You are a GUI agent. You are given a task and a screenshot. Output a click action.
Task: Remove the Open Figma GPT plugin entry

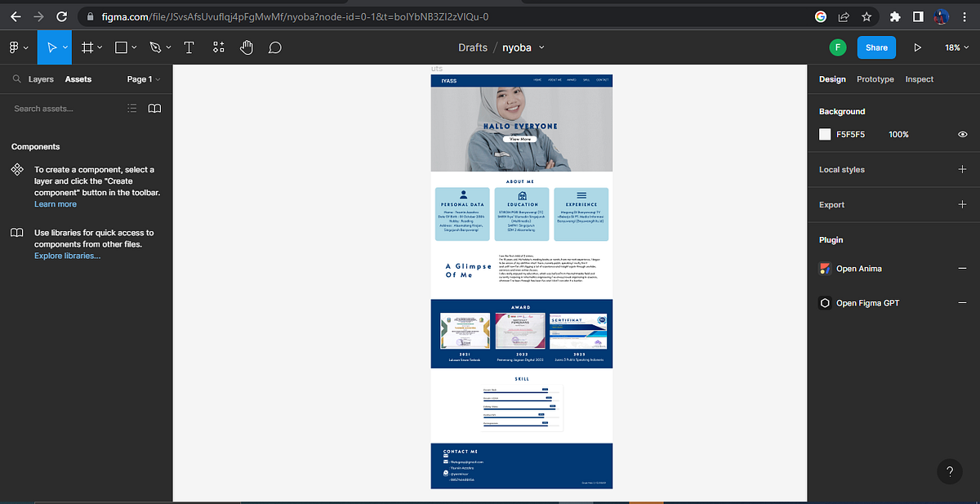pos(962,302)
